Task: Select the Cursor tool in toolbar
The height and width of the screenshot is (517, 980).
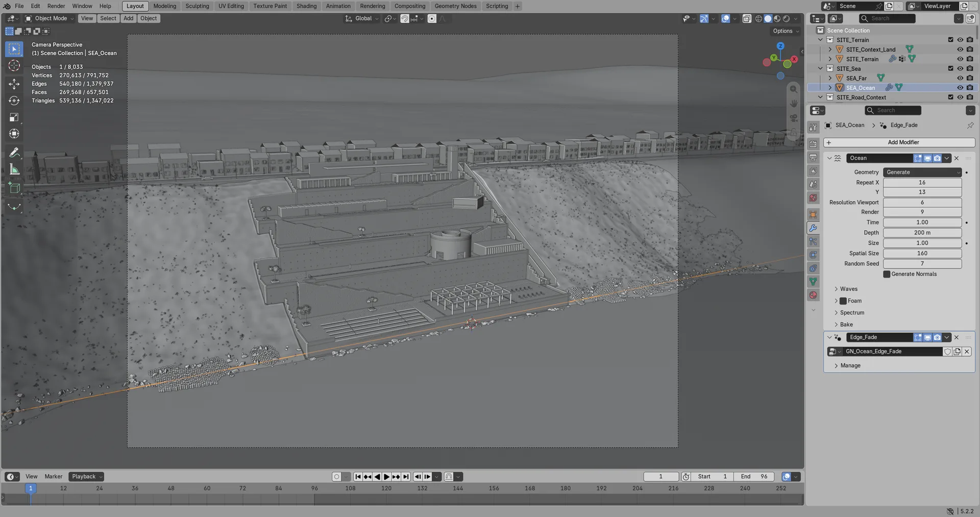Action: tap(14, 66)
